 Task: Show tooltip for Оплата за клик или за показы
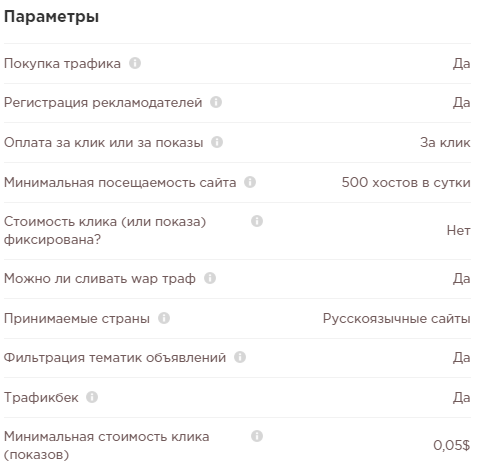pyautogui.click(x=217, y=142)
